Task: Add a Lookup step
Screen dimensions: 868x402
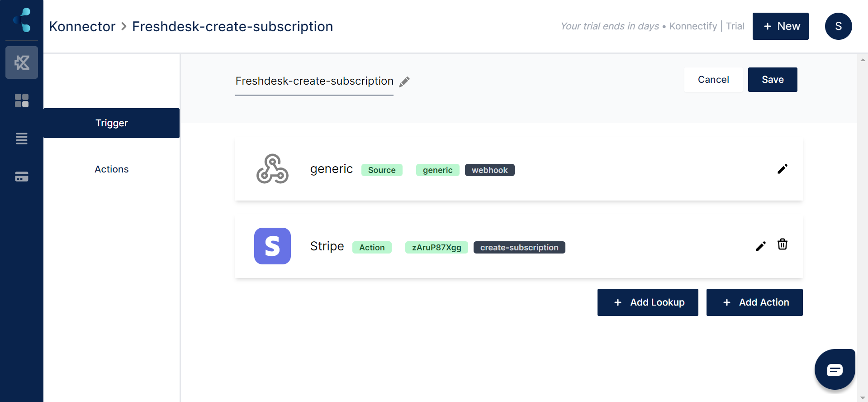Action: click(647, 302)
